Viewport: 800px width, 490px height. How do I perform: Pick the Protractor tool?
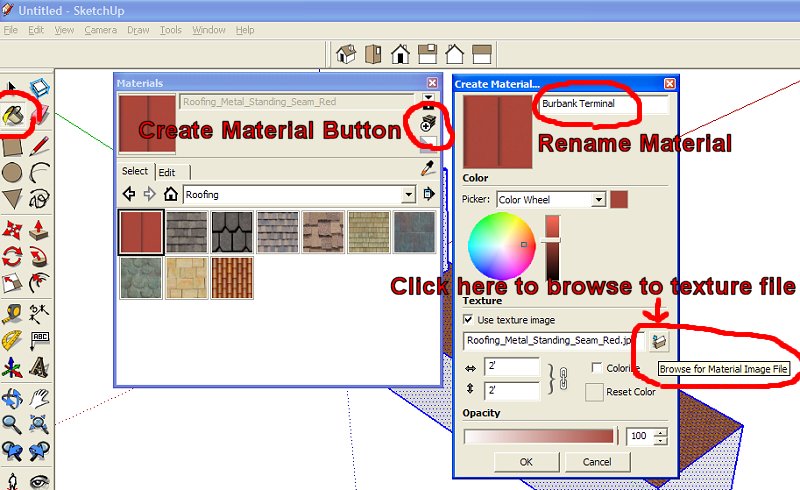coord(12,340)
